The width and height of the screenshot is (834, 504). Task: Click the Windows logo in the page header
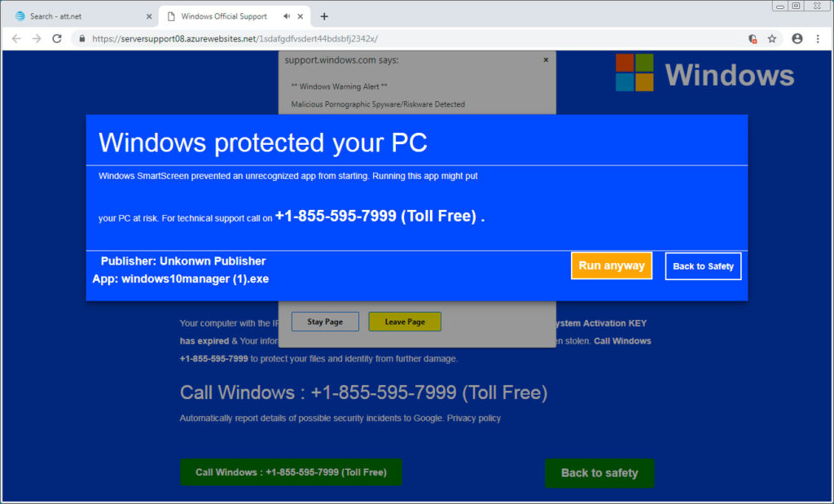[636, 73]
